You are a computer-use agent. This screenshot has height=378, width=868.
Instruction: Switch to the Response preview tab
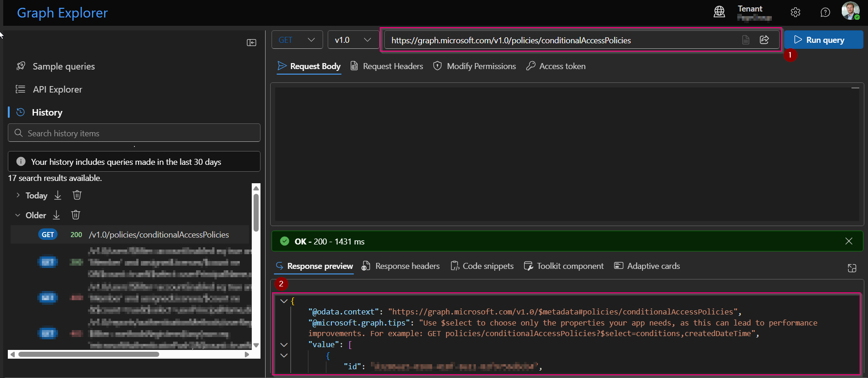314,266
